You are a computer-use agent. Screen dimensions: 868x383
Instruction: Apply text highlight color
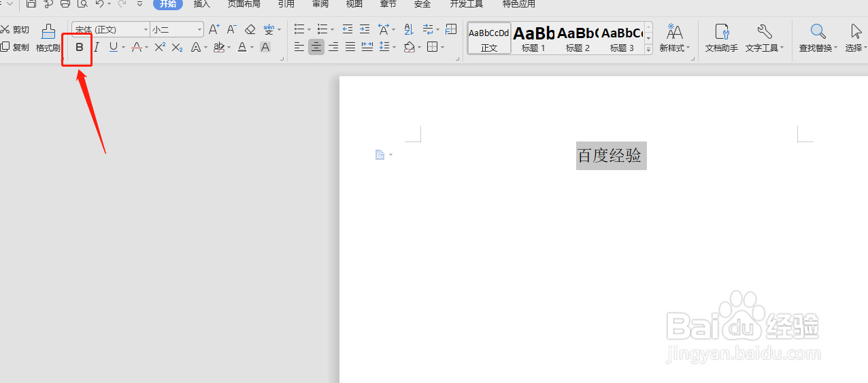coord(219,48)
